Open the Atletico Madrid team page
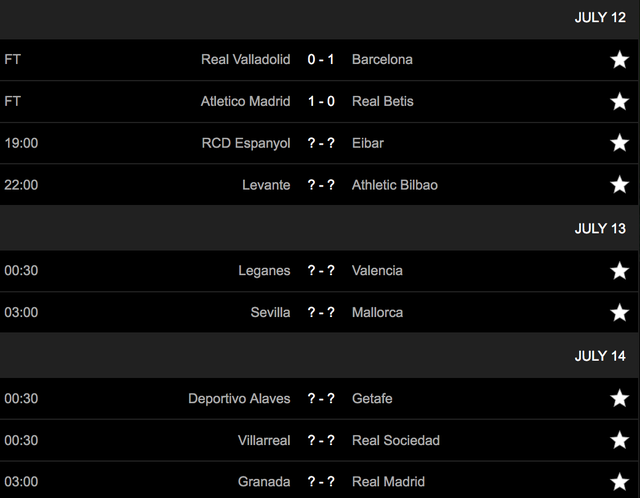This screenshot has width=640, height=498. [x=247, y=101]
